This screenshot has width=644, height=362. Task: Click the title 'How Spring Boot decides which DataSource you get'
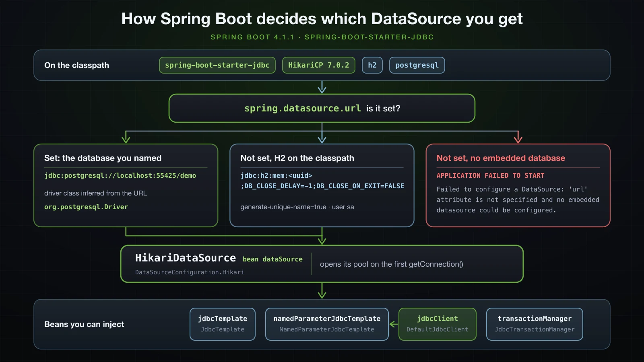pos(322,19)
